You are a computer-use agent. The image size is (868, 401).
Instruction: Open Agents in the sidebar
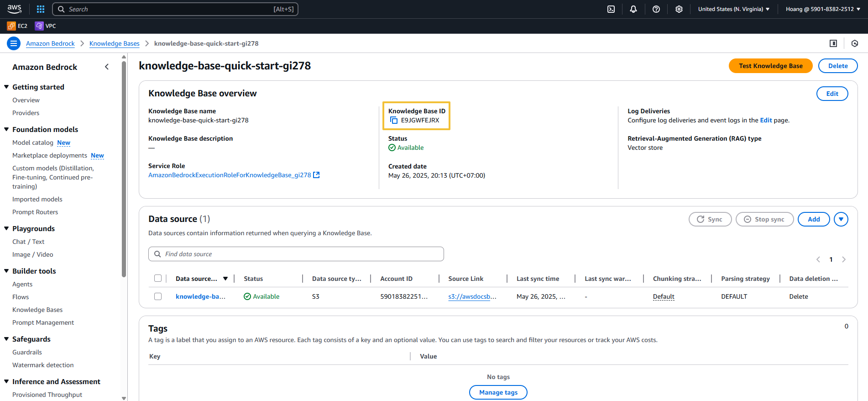pyautogui.click(x=22, y=284)
